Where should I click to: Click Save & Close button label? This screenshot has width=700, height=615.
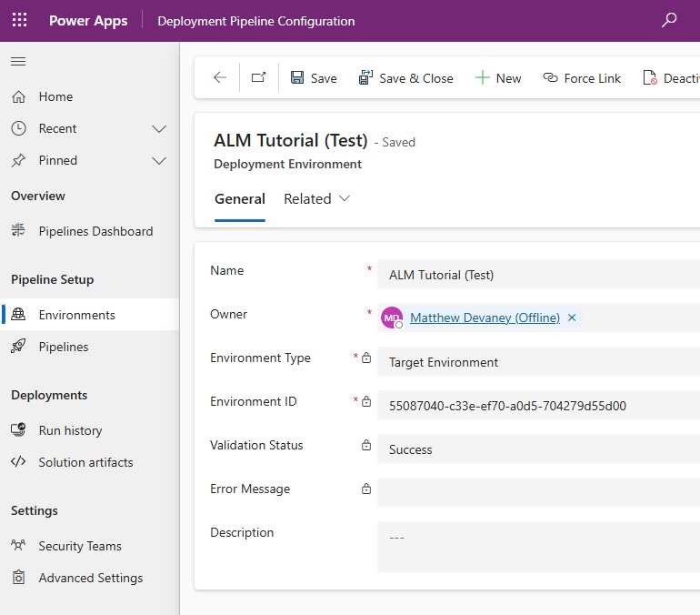point(416,78)
